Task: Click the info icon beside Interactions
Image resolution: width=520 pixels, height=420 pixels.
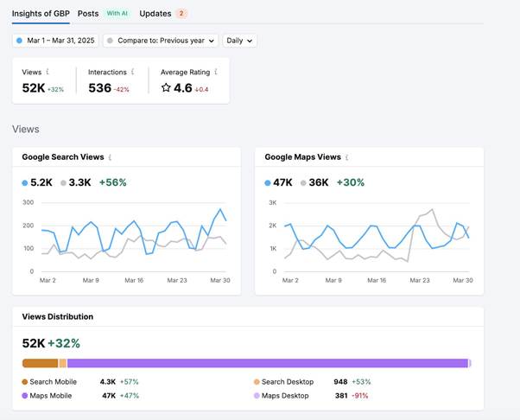Action: [133, 72]
